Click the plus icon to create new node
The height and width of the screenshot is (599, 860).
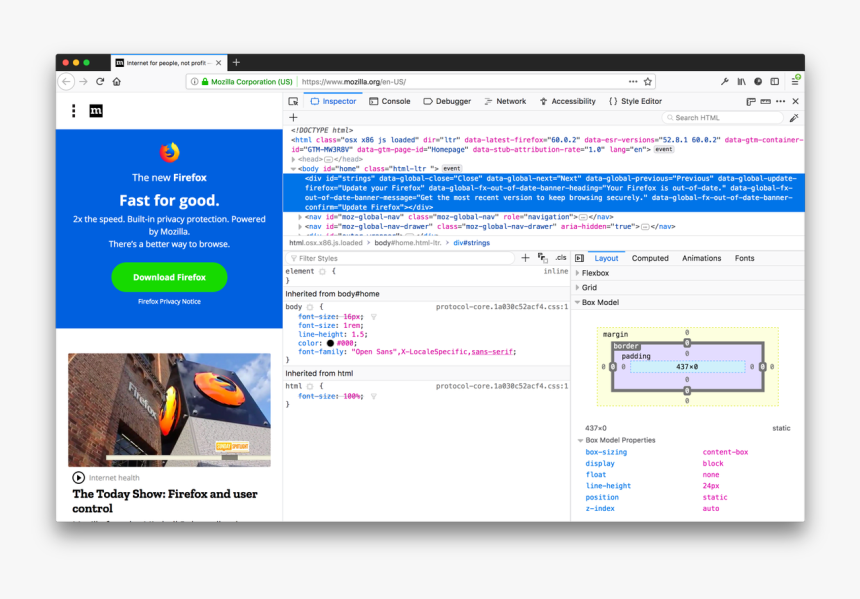pos(293,117)
